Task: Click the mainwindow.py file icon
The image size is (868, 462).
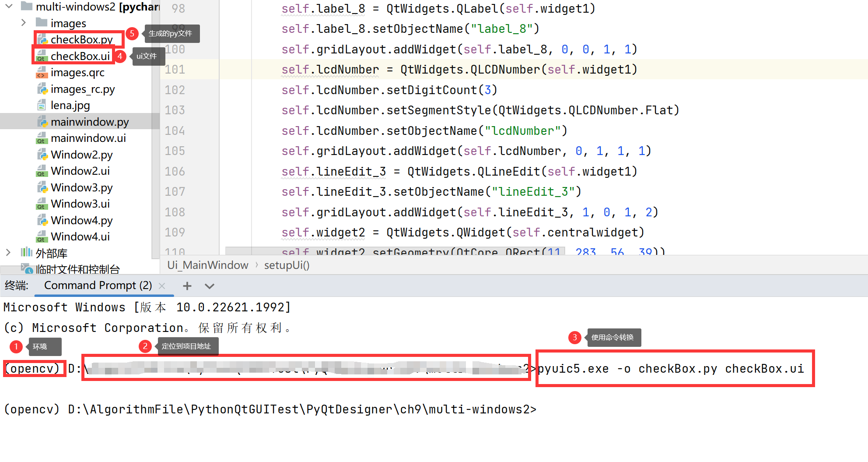Action: coord(42,122)
